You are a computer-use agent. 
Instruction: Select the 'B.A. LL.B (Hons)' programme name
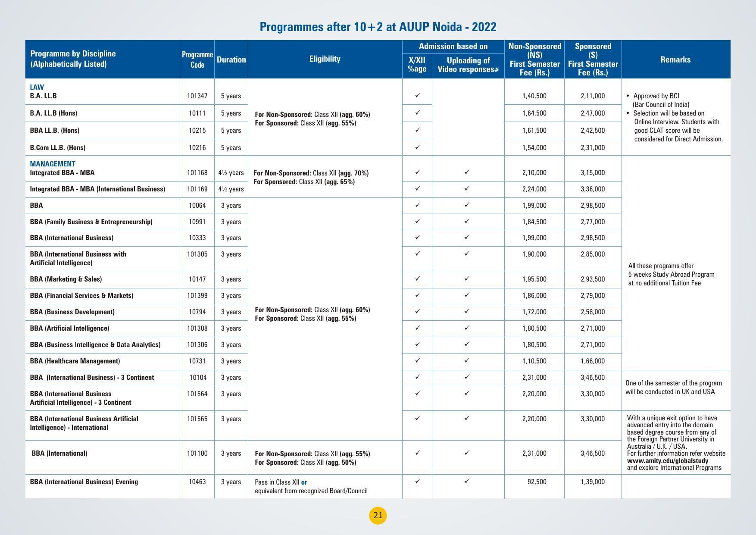click(53, 113)
